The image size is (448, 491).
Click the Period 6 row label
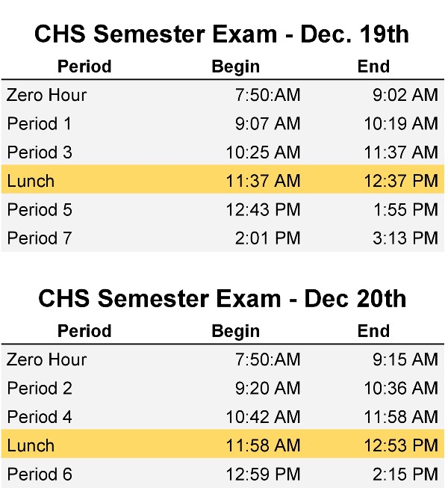pyautogui.click(x=40, y=474)
